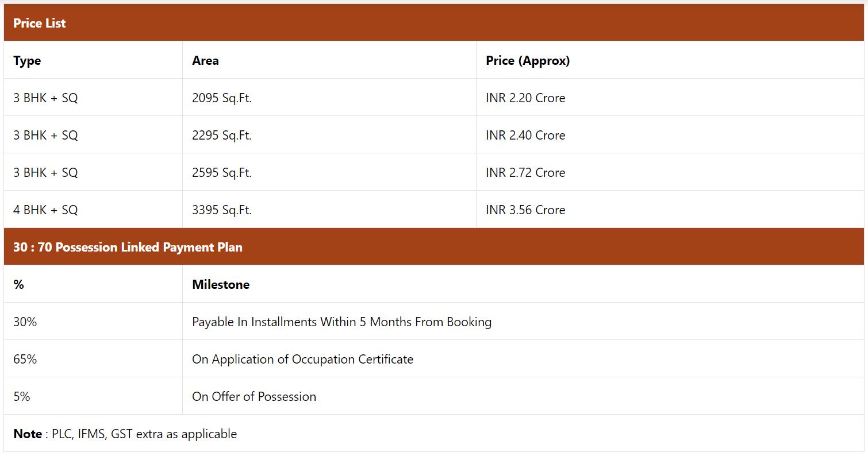Select the INR 3.56 Crore price
The image size is (868, 456).
pos(525,210)
